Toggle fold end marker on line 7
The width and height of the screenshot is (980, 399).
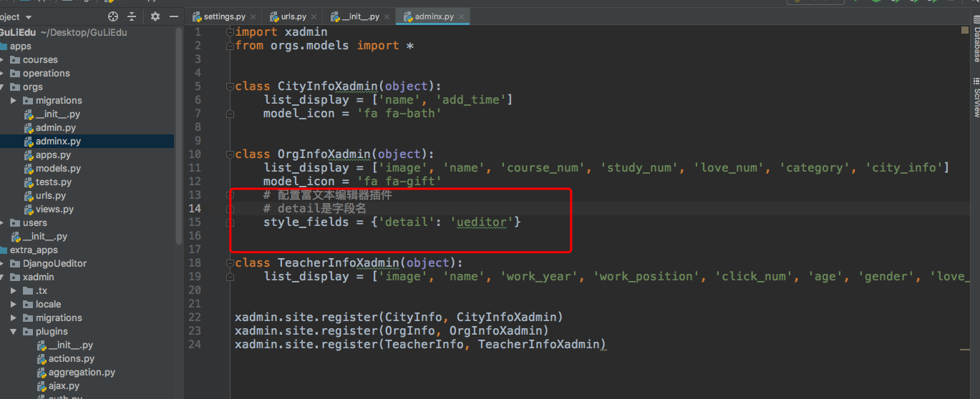click(230, 113)
